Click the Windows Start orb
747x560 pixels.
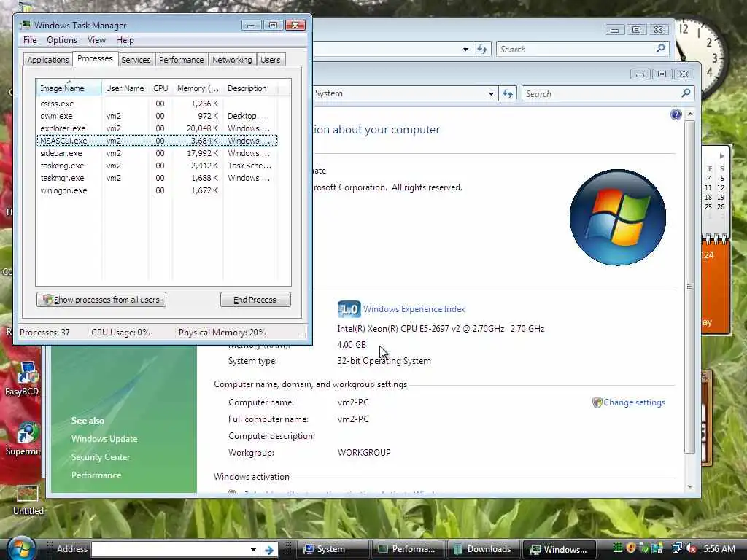[x=21, y=548]
